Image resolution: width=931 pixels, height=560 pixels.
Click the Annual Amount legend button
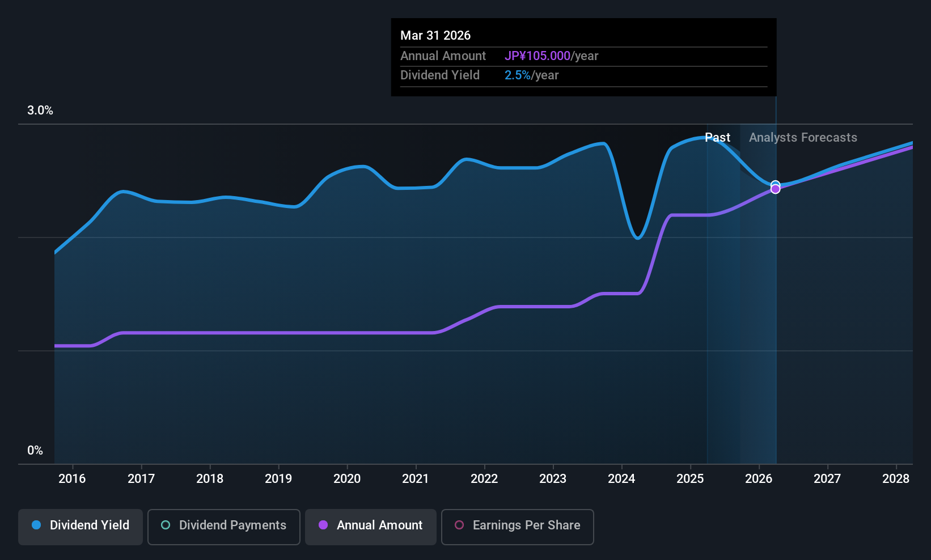(370, 526)
